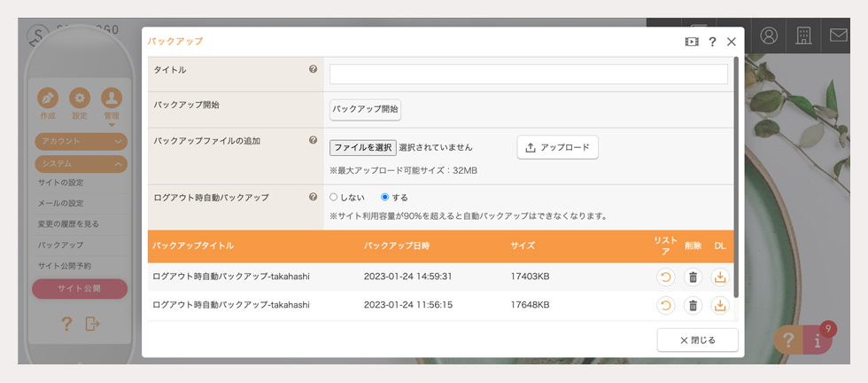Screen dimensions: 868x383
Task: Select the する radio option
Action: click(385, 198)
